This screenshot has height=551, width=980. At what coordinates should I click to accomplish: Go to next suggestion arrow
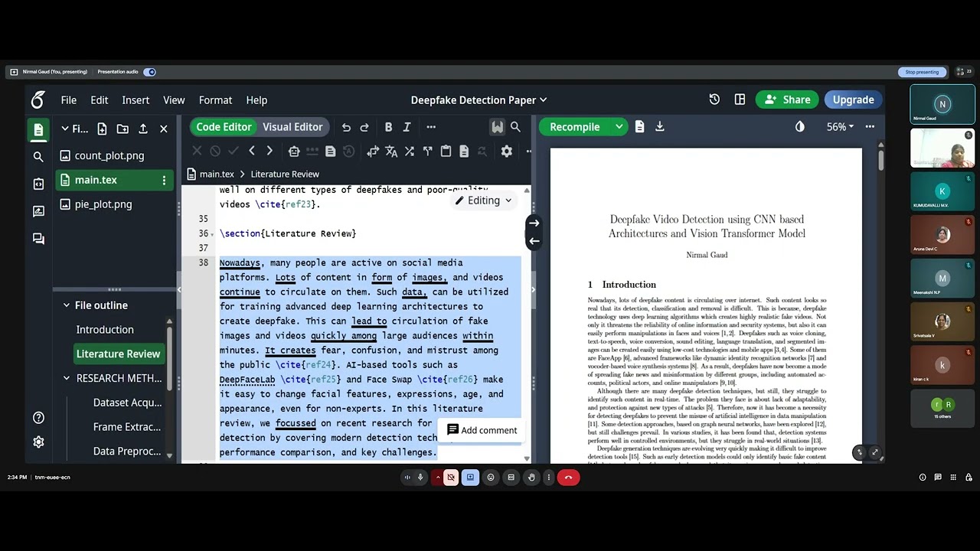269,151
